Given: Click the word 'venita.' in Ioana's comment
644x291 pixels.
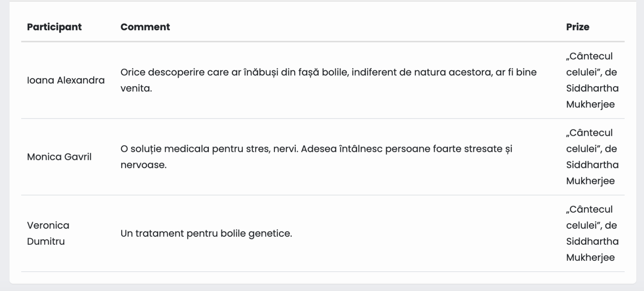Looking at the screenshot, I should tap(136, 88).
